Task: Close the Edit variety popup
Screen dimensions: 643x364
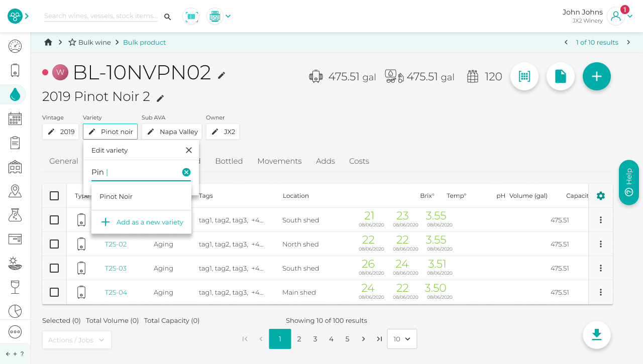Action: [189, 150]
